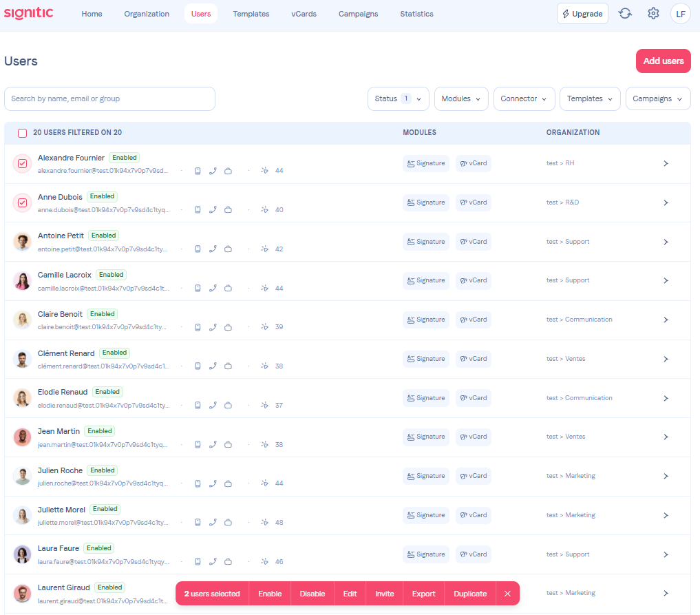This screenshot has width=700, height=615.
Task: Open the Campaigns filter dropdown
Action: click(x=658, y=98)
